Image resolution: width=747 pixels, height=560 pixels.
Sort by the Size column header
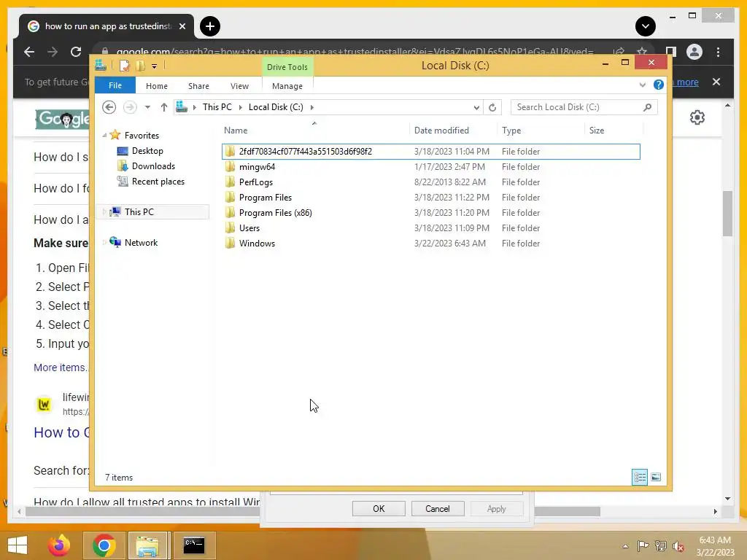(614, 130)
